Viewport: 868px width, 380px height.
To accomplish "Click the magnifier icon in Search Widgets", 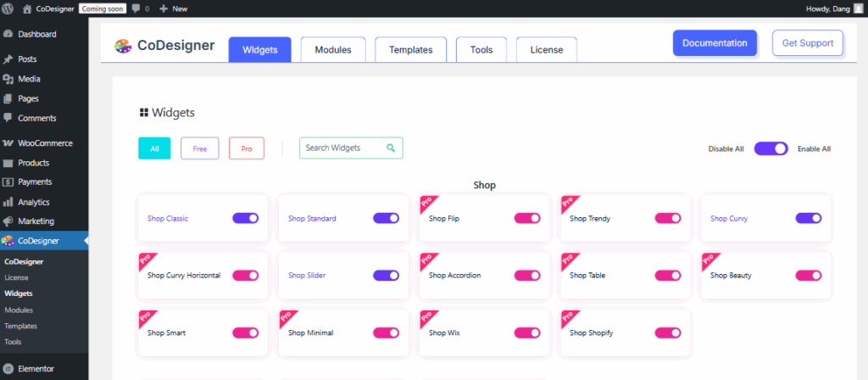I will click(391, 148).
